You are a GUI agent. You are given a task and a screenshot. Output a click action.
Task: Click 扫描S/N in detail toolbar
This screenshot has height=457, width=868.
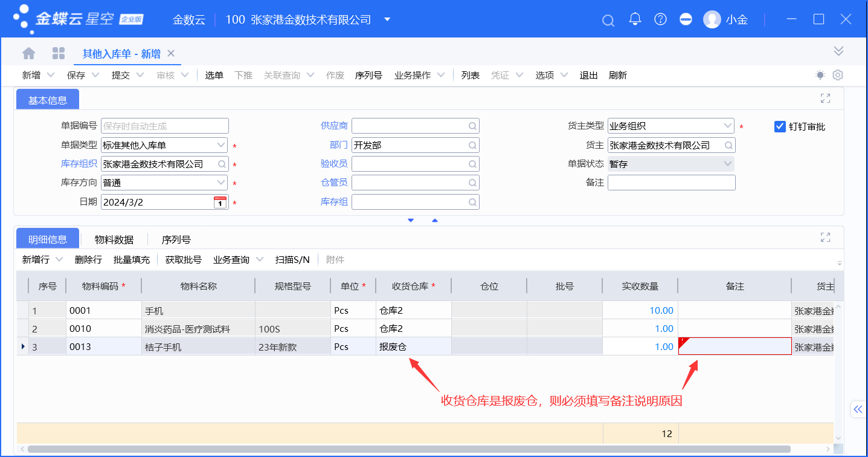292,259
